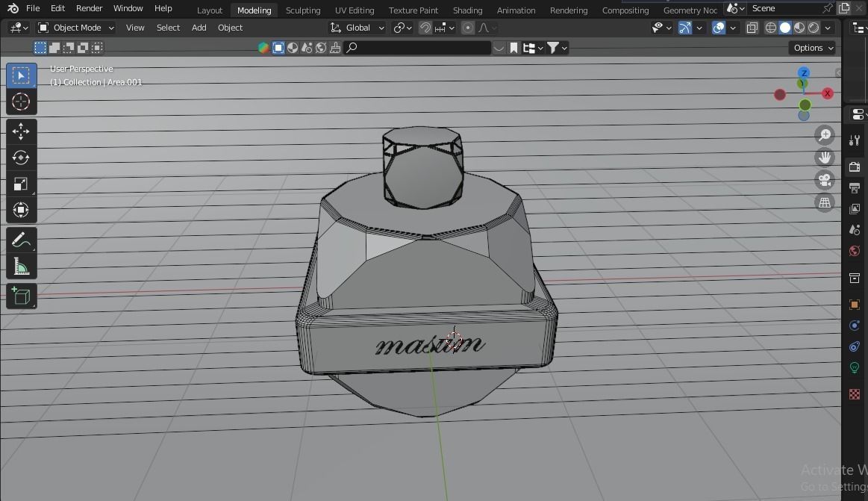Click the viewport zoom magnifier icon
Viewport: 868px width, 501px height.
[824, 135]
